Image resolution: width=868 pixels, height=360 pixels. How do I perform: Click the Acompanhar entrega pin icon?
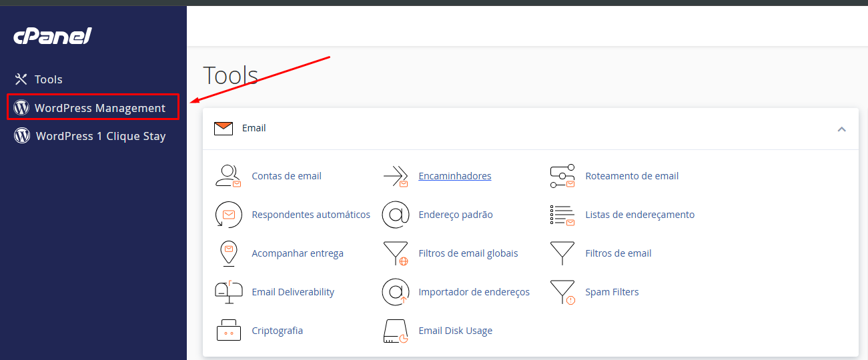(228, 253)
